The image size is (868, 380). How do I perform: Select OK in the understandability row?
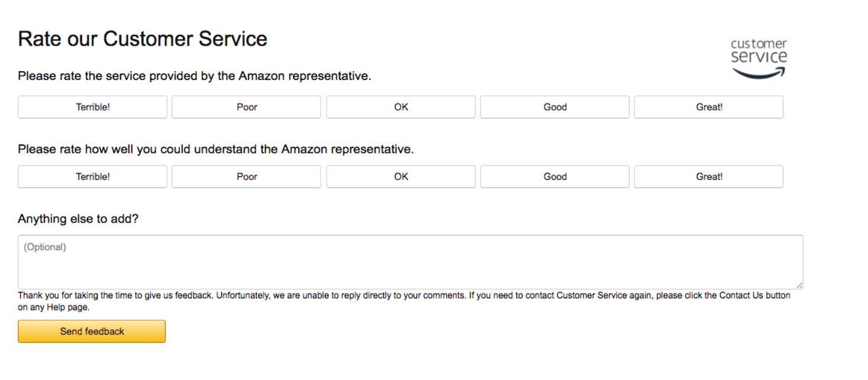click(401, 176)
